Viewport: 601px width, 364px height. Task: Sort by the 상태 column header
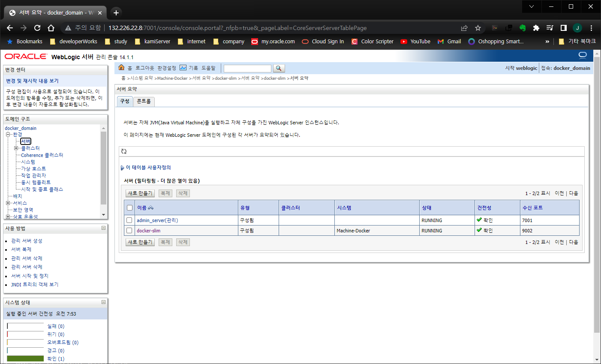pos(427,208)
